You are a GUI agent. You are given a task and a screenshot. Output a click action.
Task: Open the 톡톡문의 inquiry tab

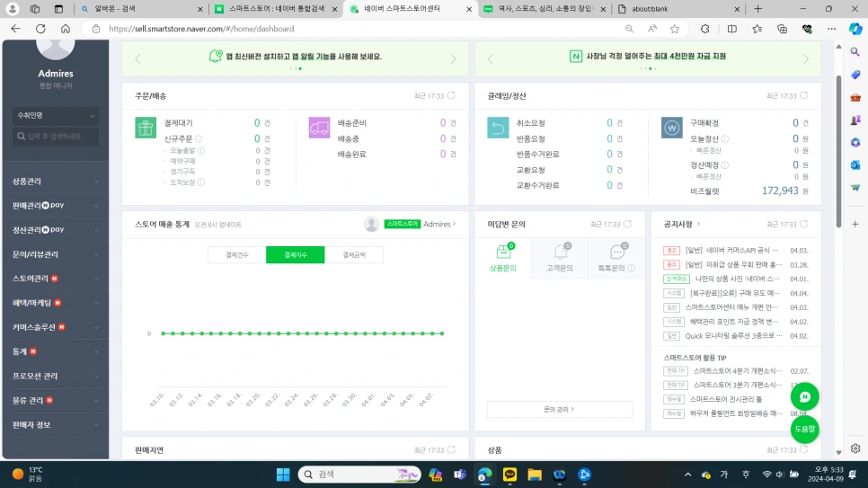coord(616,258)
